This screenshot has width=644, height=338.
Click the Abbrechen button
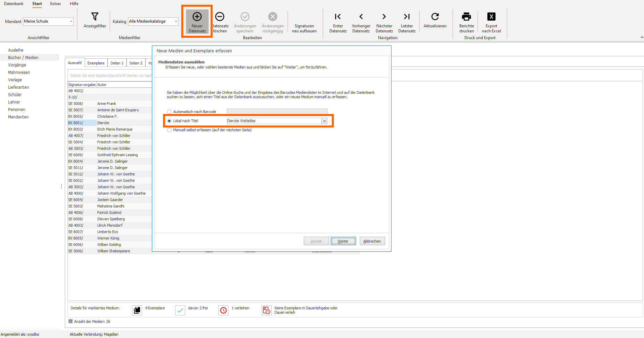tap(372, 241)
